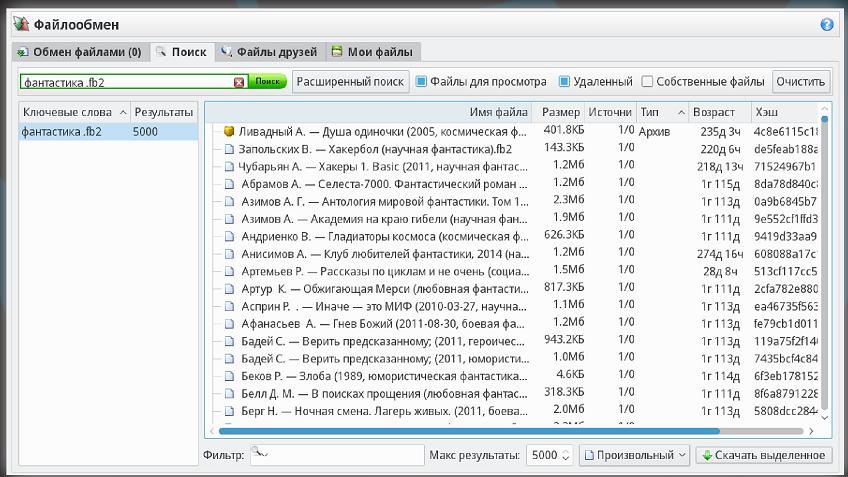
Task: Click the archive icon for Ливадный А. file
Action: [x=229, y=131]
